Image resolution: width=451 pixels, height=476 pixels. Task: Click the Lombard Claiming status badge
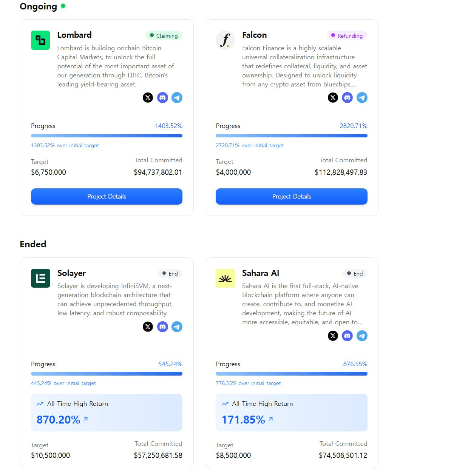tap(164, 35)
